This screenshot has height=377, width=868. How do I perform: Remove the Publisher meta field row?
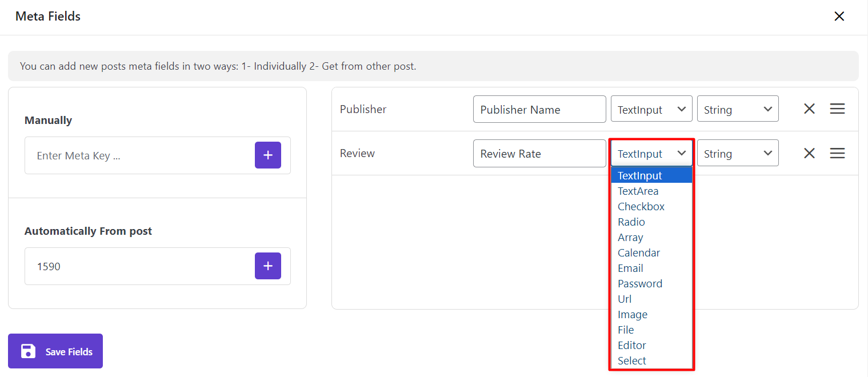(809, 109)
